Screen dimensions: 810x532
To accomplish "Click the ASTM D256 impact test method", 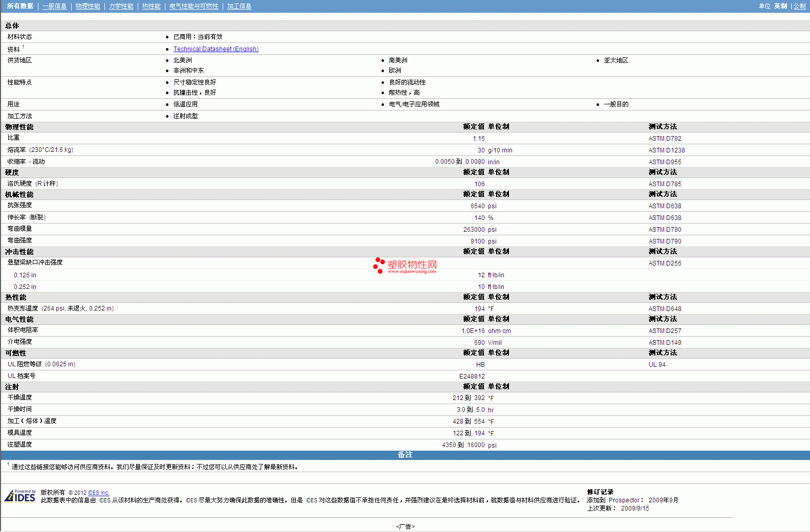I will (665, 263).
